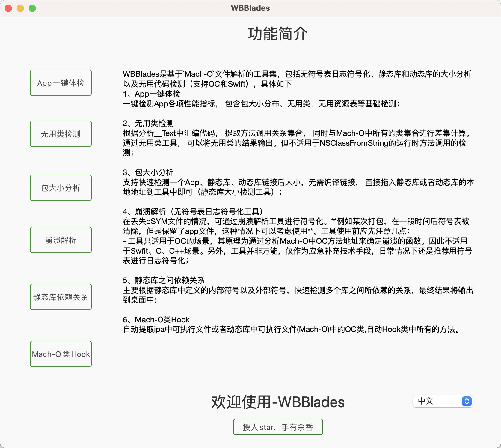Click the '3、包大小分析' description heading
501x448 pixels.
click(148, 172)
